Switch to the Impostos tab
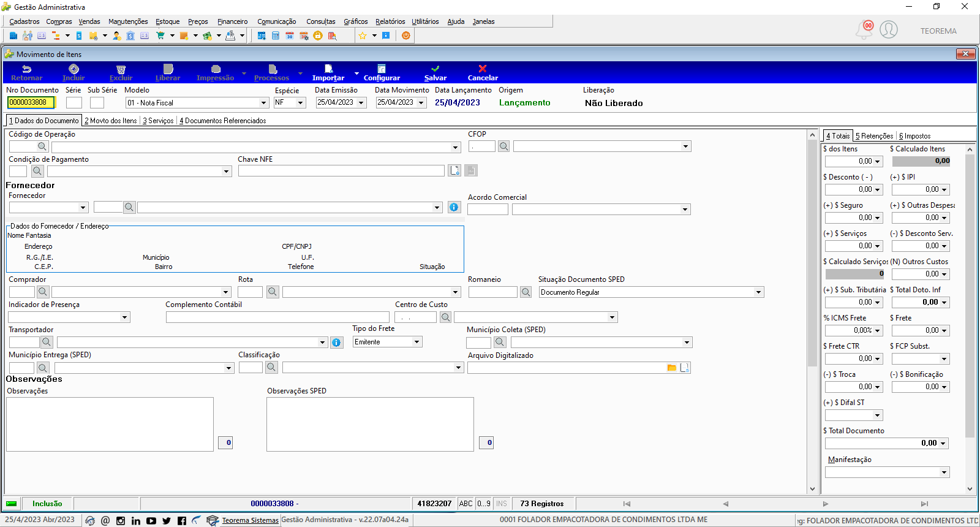The width and height of the screenshot is (980, 527). click(x=915, y=136)
